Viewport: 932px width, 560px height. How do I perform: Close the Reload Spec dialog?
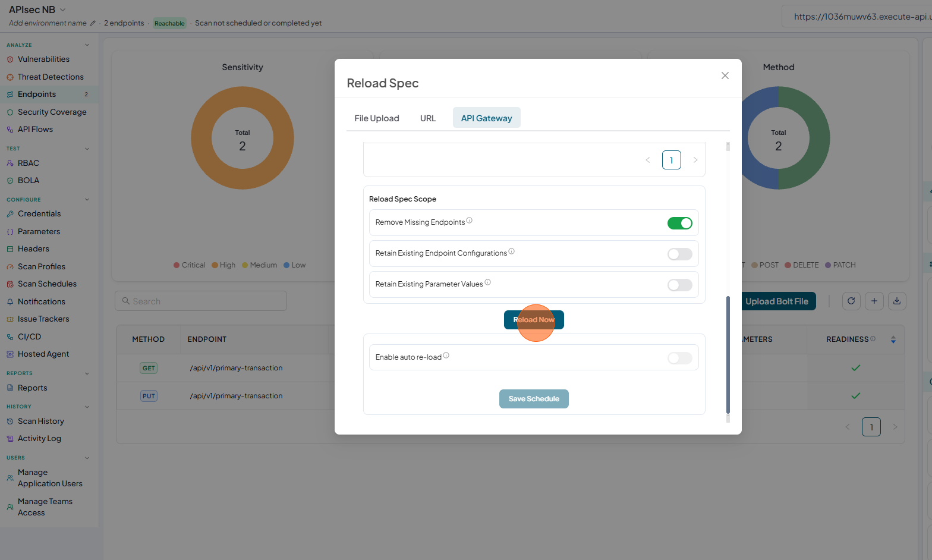coord(725,75)
